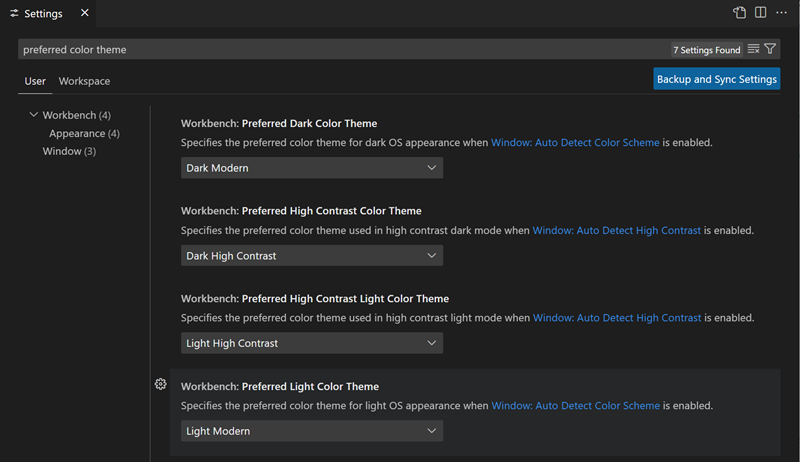Open the settings filter funnel
The height and width of the screenshot is (462, 800).
[x=770, y=49]
